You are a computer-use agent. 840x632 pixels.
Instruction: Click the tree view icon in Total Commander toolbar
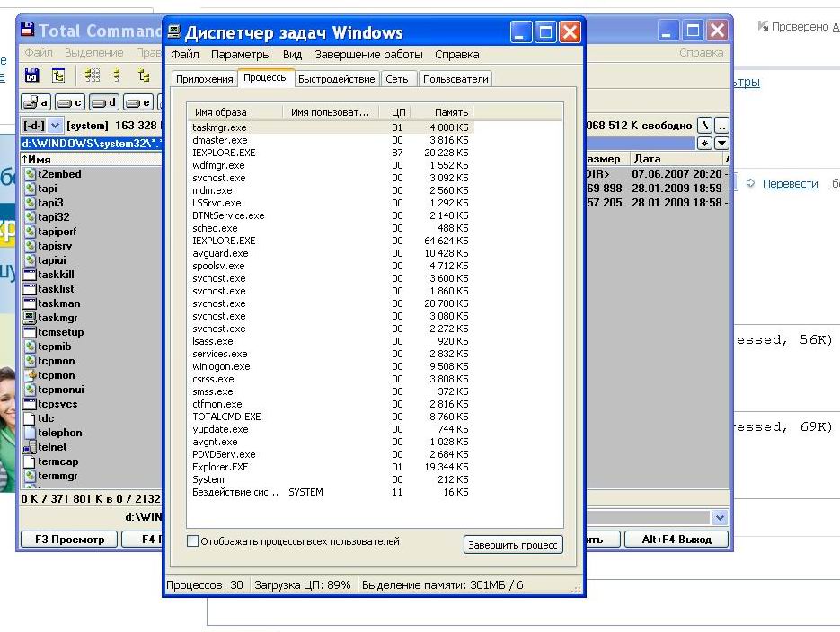58,75
